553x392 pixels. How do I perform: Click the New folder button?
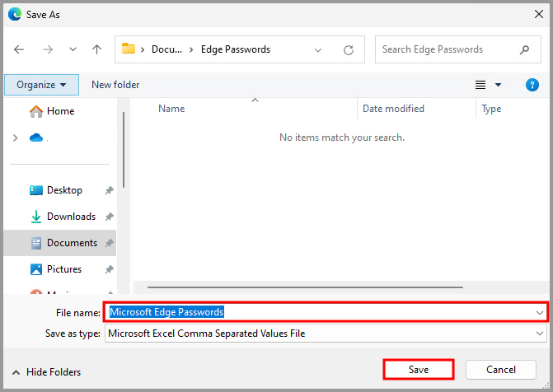pyautogui.click(x=115, y=85)
